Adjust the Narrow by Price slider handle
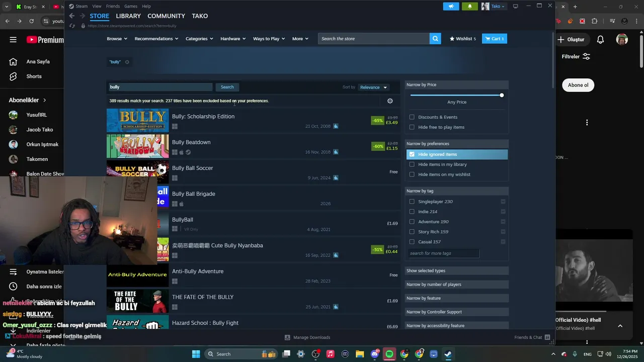Image resolution: width=644 pixels, height=362 pixels. tap(502, 95)
